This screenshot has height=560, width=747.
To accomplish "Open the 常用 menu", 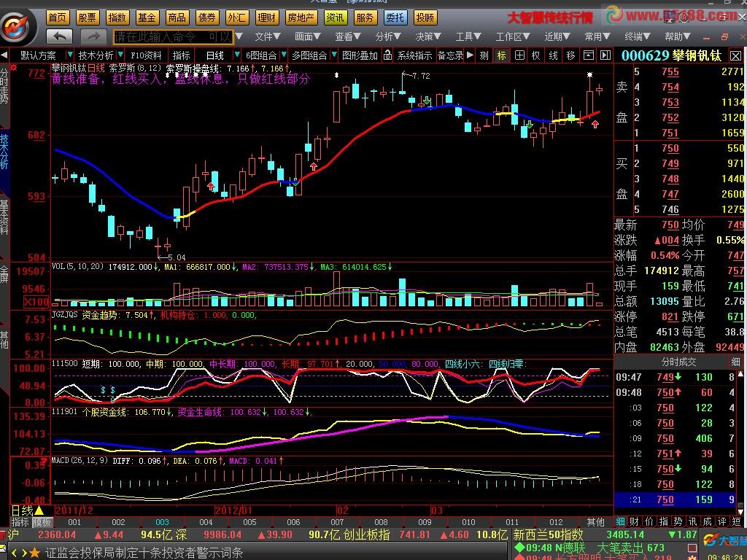I will tap(597, 36).
